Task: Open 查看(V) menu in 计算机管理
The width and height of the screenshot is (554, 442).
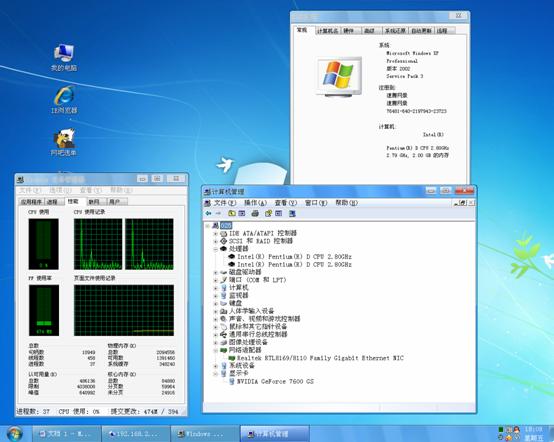Action: [286, 203]
